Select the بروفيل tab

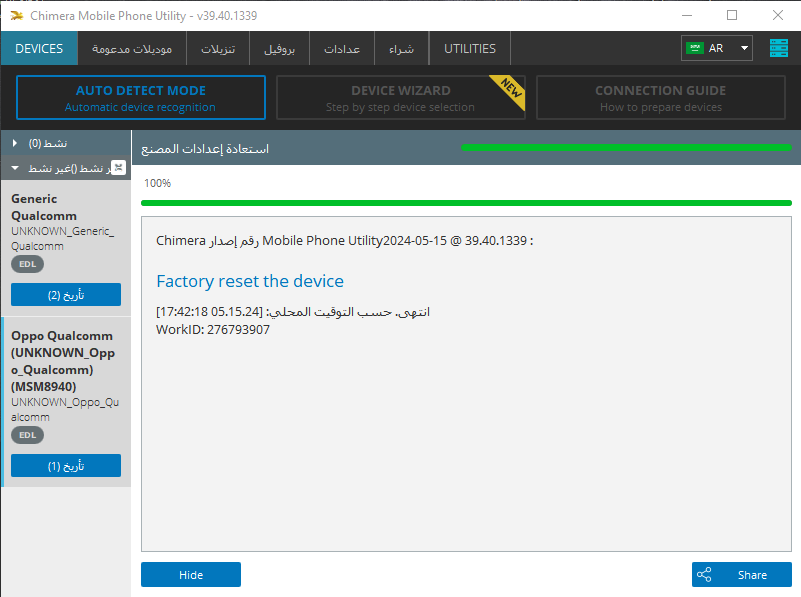pyautogui.click(x=279, y=49)
